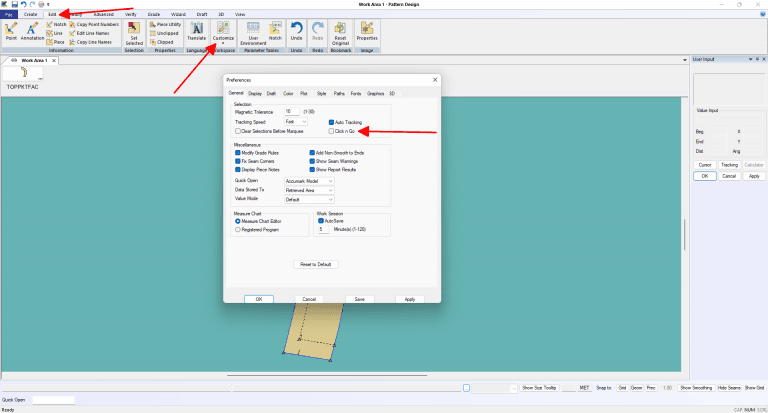Enable the Click n Go checkbox

333,131
